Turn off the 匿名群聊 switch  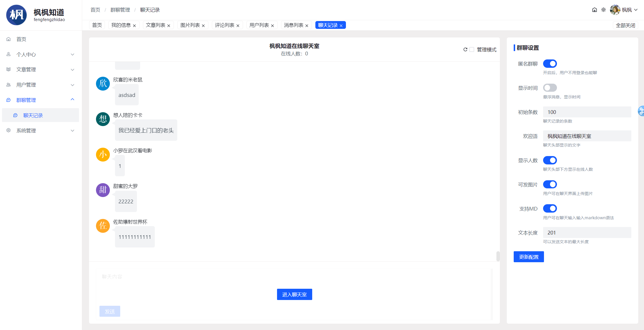tap(550, 63)
